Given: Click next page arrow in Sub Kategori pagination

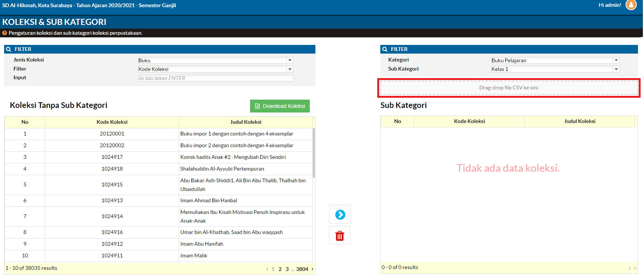Looking at the screenshot, I should [635, 268].
